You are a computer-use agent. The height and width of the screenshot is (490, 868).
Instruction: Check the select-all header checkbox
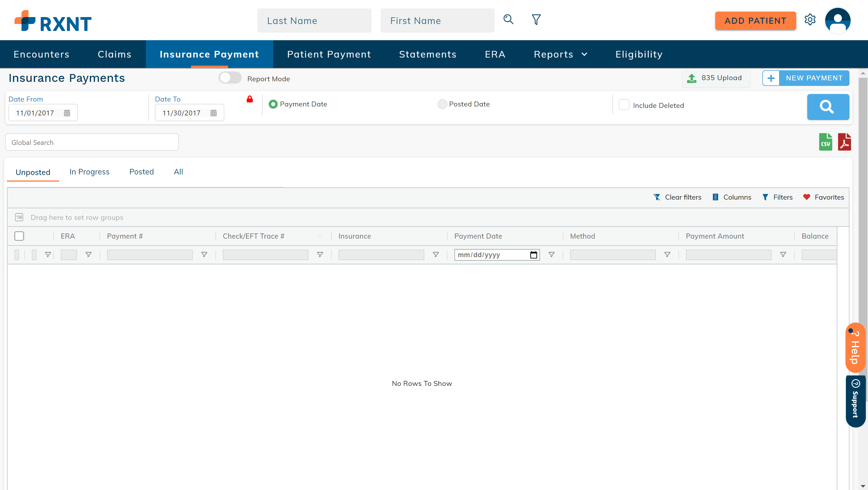19,236
